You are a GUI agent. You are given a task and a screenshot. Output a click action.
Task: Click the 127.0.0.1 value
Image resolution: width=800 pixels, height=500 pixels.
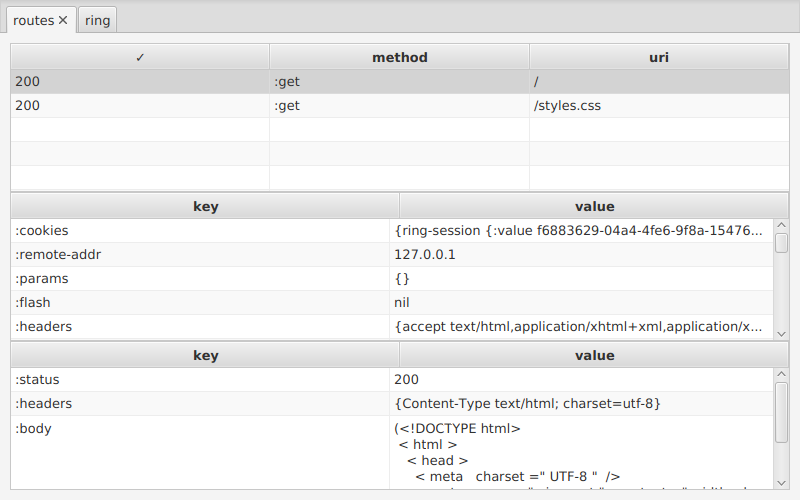click(582, 255)
